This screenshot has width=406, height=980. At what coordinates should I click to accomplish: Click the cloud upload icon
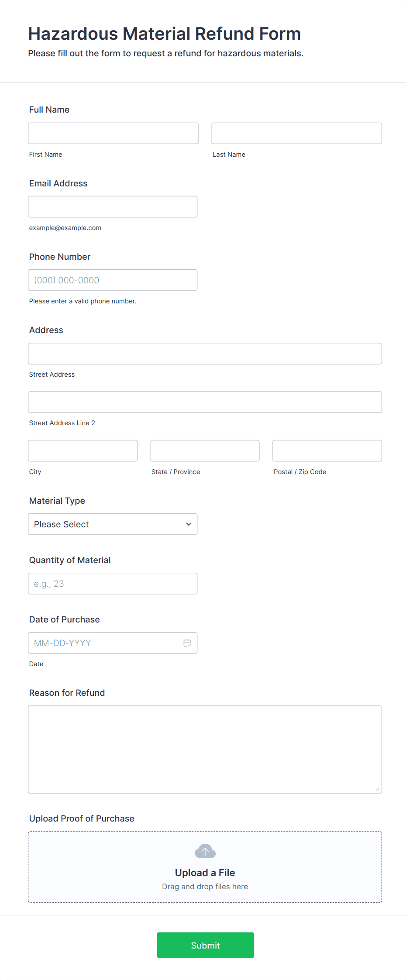(x=205, y=851)
